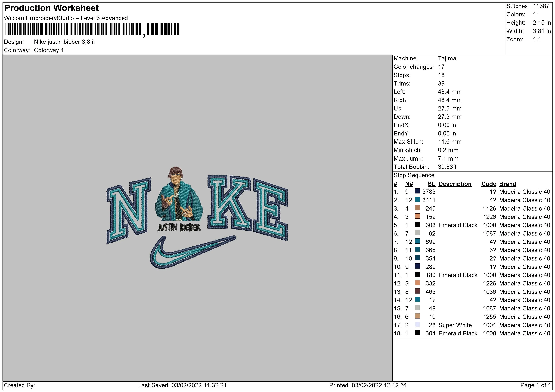
Task: Click design name 'Nike justin bieber 3,8 in'
Action: click(65, 42)
